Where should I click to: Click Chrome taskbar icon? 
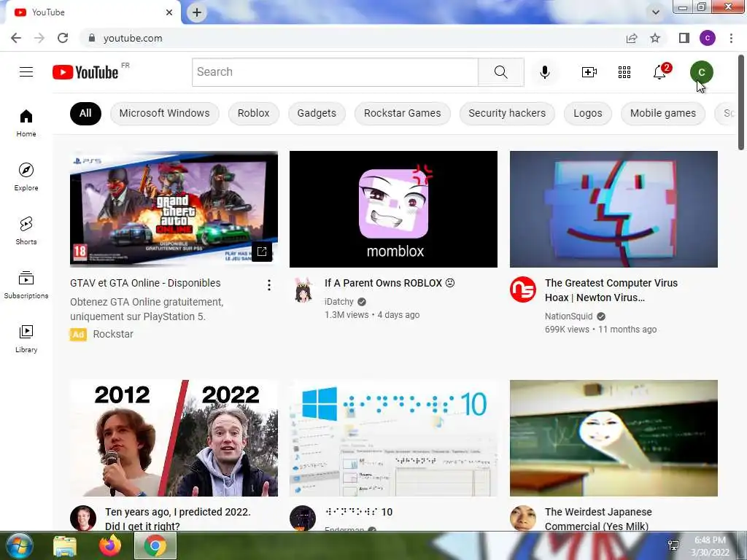coord(155,545)
